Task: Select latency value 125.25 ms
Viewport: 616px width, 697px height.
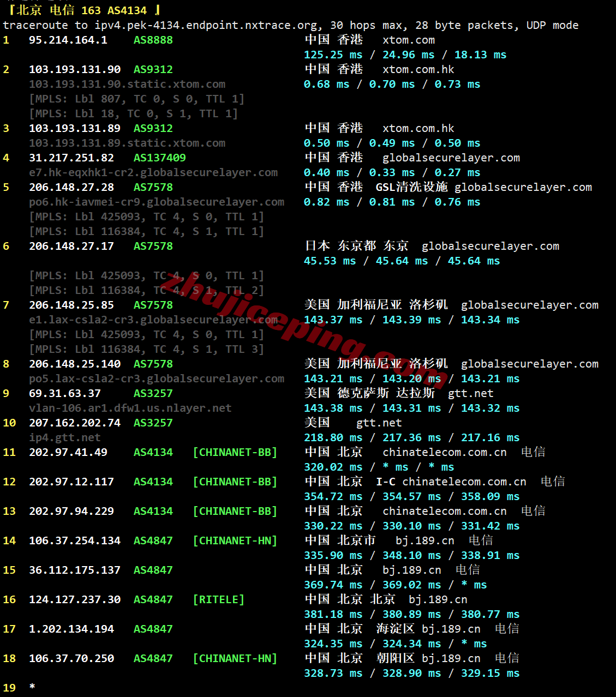Action: coord(333,55)
